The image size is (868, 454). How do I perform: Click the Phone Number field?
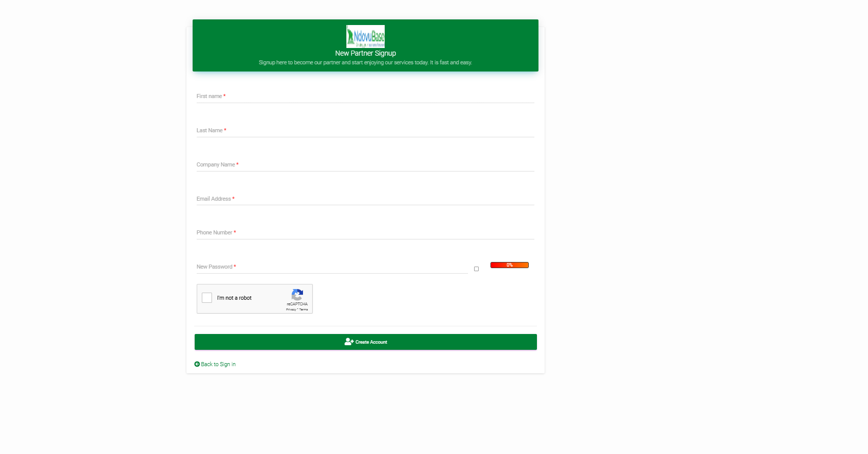(x=365, y=232)
